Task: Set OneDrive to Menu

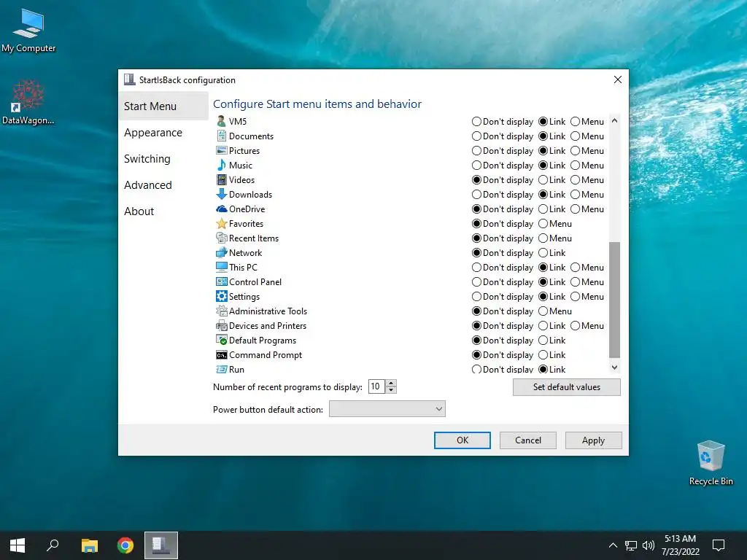Action: pyautogui.click(x=575, y=209)
